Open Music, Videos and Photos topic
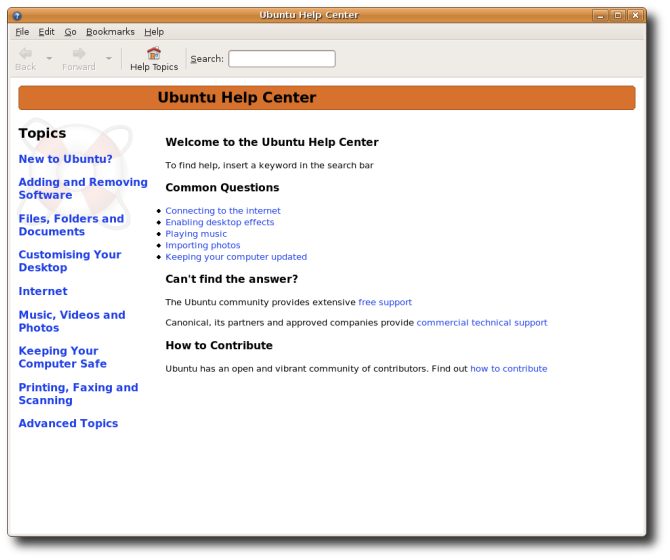The height and width of the screenshot is (560, 670). tap(72, 321)
